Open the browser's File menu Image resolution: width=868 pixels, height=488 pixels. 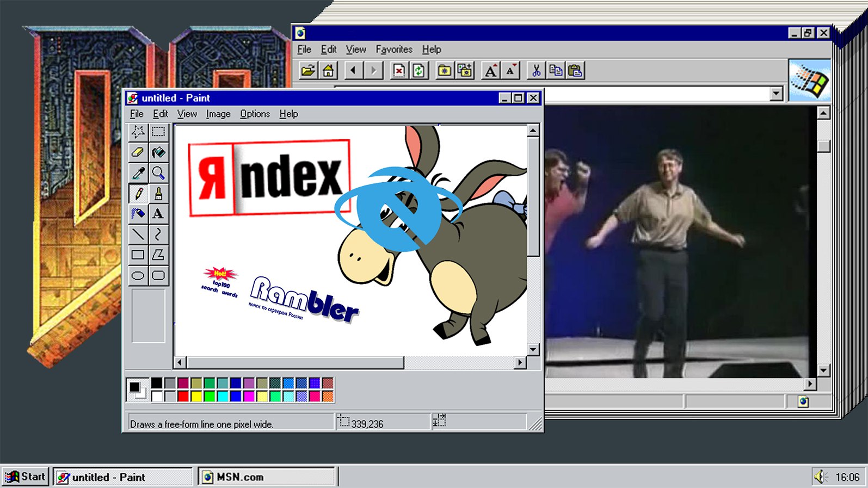tap(304, 50)
